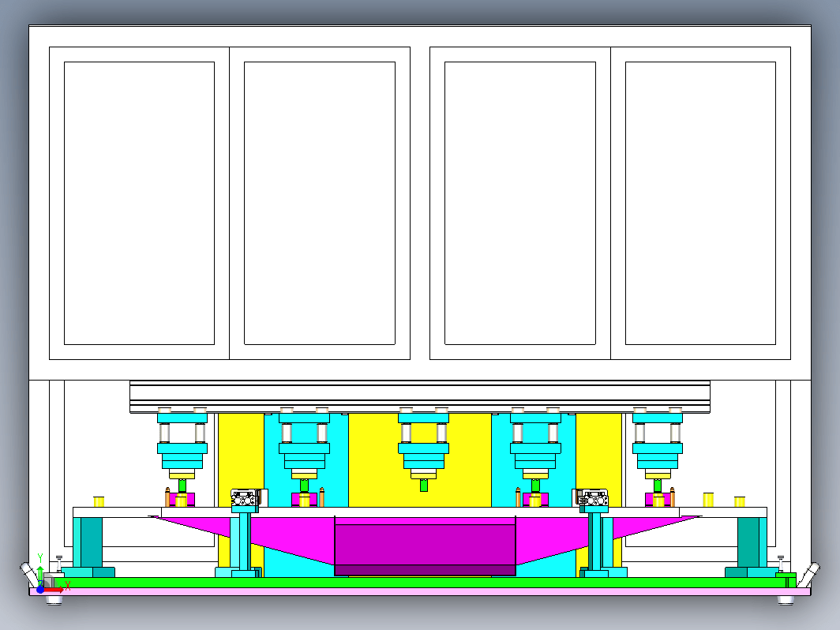Select the horizontal overhead rail beam
Image resolution: width=840 pixels, height=630 pixels.
click(x=420, y=397)
